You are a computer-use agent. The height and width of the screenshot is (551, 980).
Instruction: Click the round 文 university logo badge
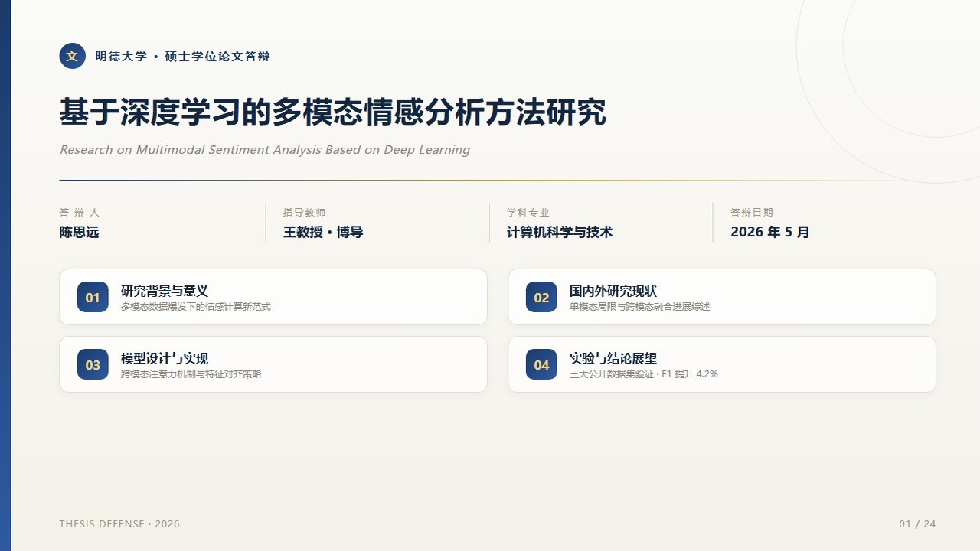pyautogui.click(x=72, y=56)
